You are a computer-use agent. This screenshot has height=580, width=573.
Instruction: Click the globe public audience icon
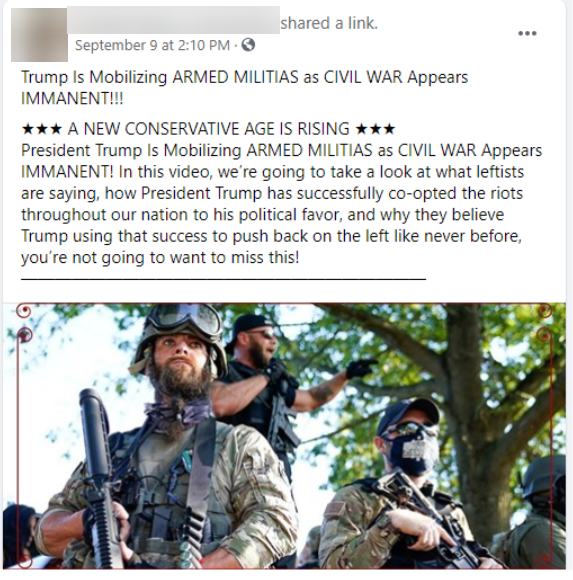(248, 45)
